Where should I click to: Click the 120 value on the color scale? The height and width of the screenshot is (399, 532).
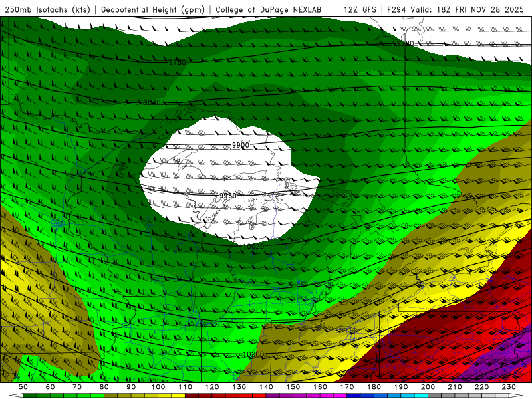click(212, 387)
